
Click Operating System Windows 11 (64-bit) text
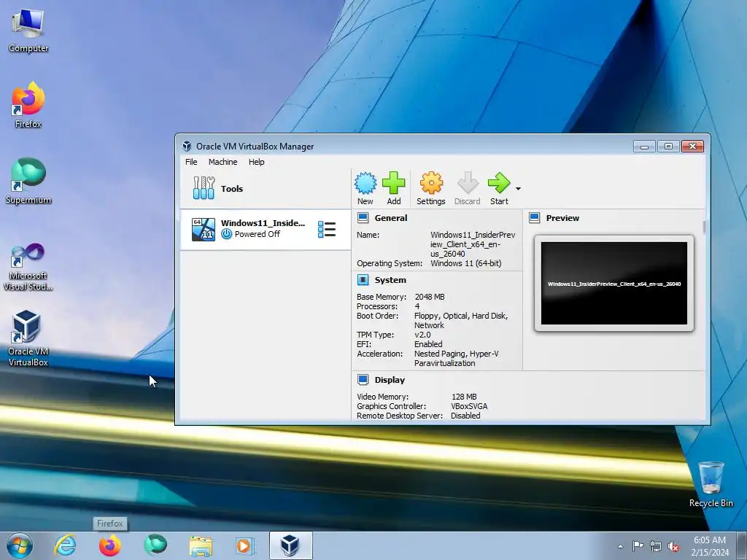pos(466,263)
